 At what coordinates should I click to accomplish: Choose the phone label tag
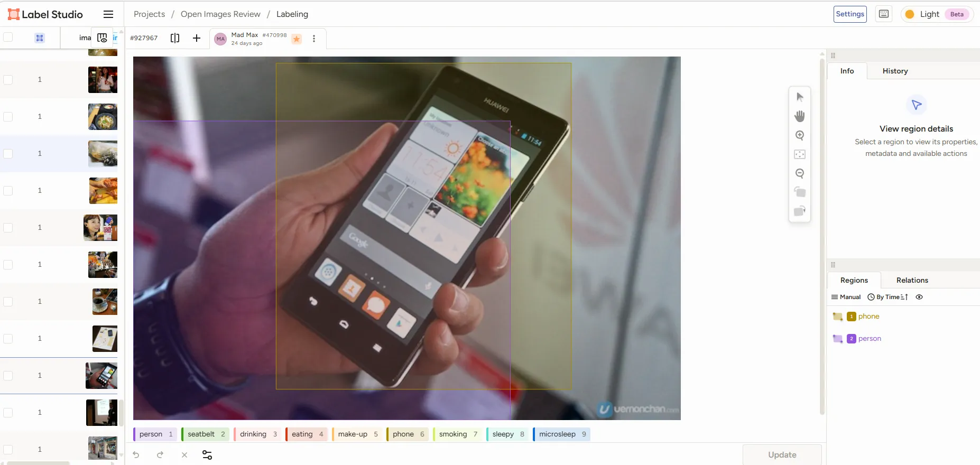point(408,434)
